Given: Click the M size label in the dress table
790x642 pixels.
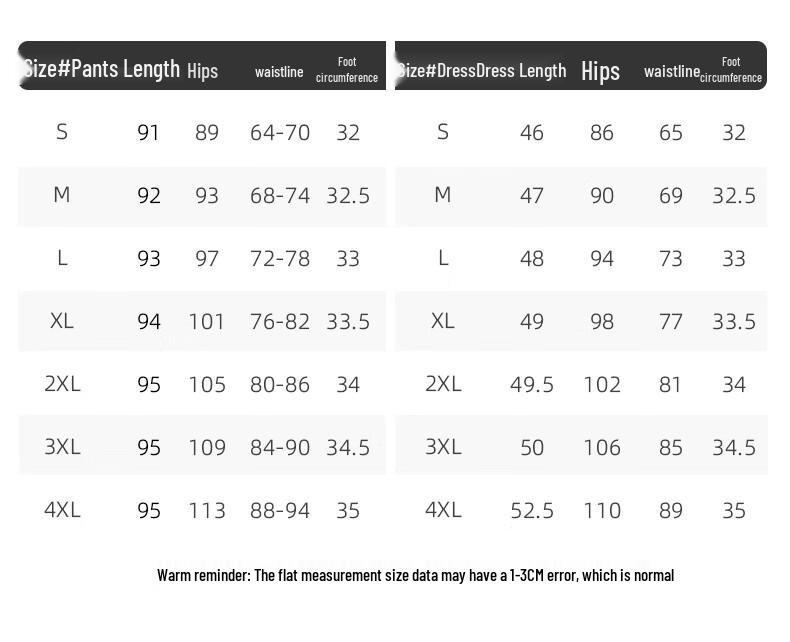Looking at the screenshot, I should (x=442, y=195).
